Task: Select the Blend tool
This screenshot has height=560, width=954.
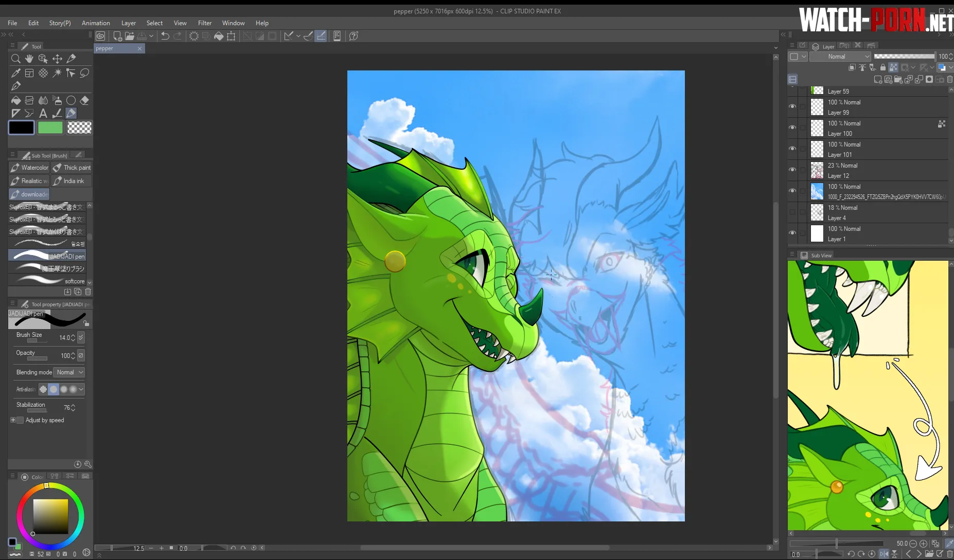Action: [x=43, y=100]
